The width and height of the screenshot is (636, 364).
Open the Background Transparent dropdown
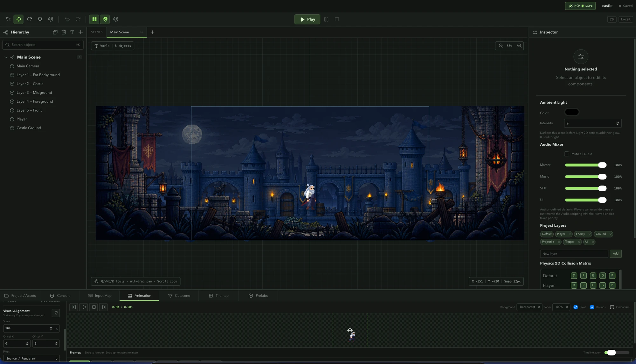(x=529, y=307)
